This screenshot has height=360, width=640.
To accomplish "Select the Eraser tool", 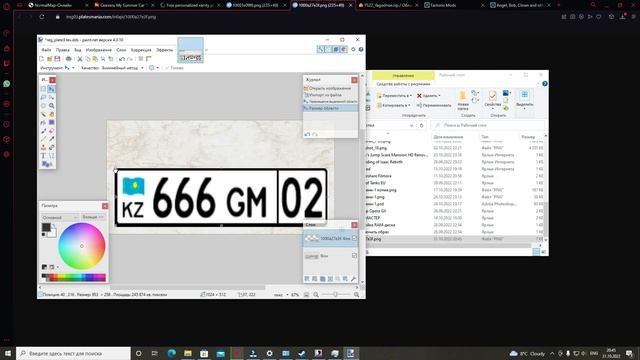I will point(51,131).
